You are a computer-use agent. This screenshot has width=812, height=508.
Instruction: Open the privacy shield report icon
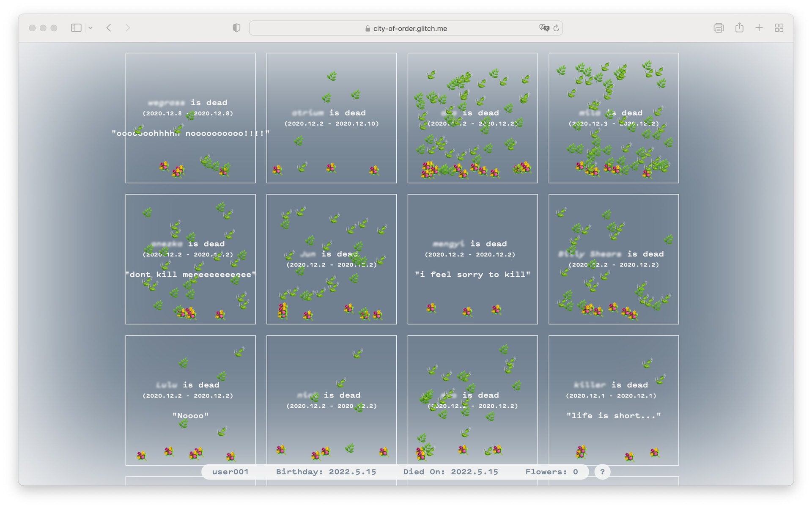(236, 28)
